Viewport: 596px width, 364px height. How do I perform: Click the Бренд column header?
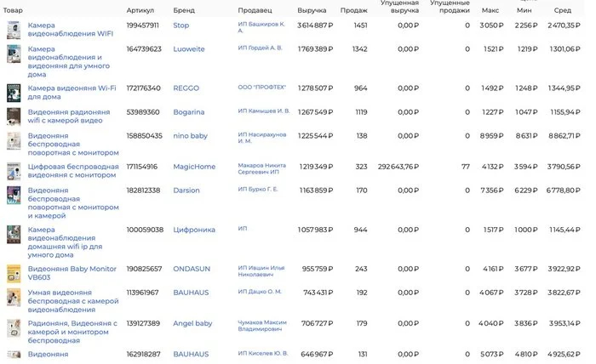click(x=184, y=10)
